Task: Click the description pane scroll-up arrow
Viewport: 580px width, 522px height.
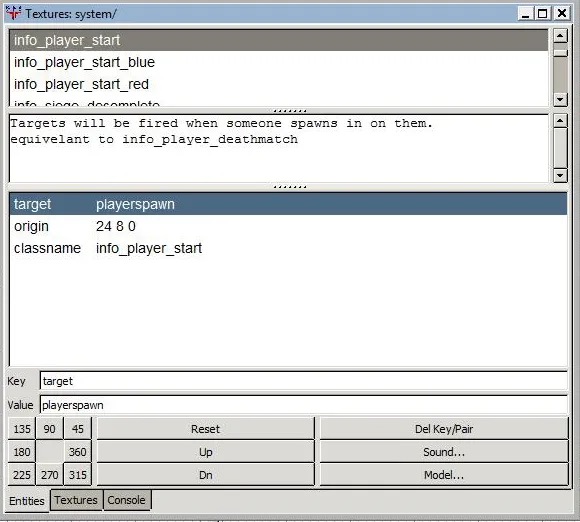Action: pyautogui.click(x=560, y=121)
